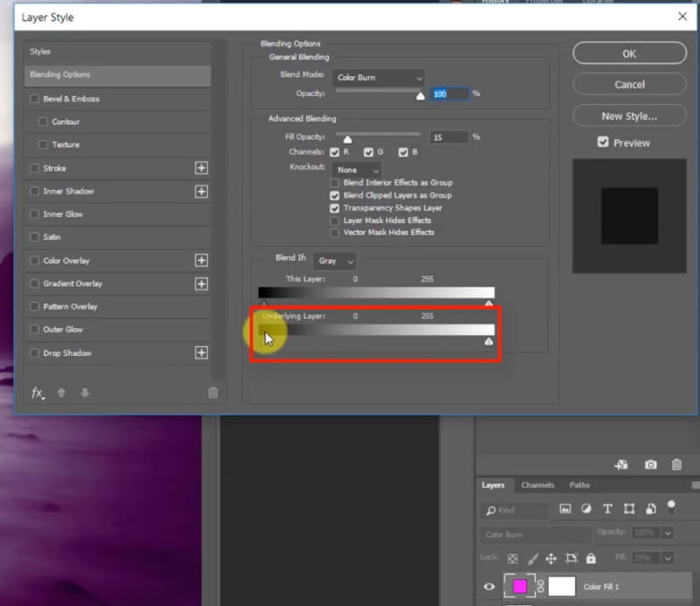The image size is (700, 606).
Task: Move effect up with the up arrow icon
Action: pyautogui.click(x=61, y=393)
